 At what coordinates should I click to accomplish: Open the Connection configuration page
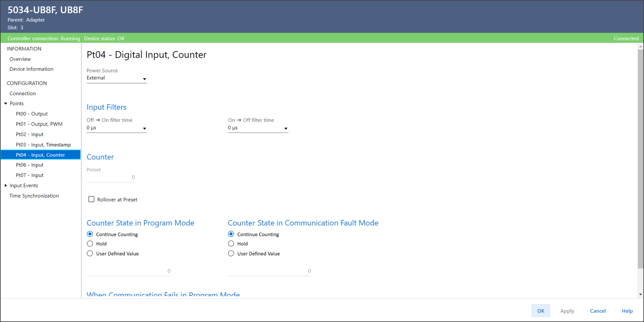[x=22, y=94]
